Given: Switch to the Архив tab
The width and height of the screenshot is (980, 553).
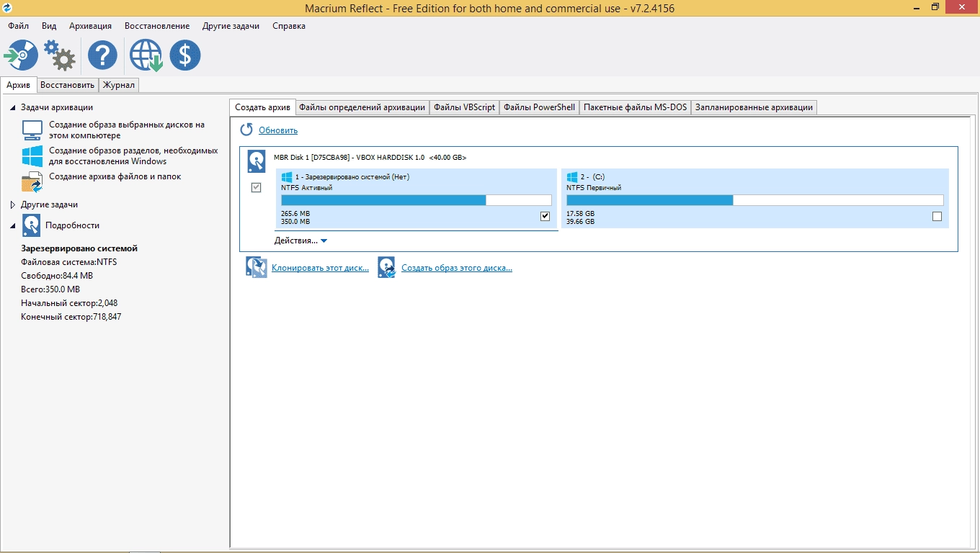Looking at the screenshot, I should point(18,85).
